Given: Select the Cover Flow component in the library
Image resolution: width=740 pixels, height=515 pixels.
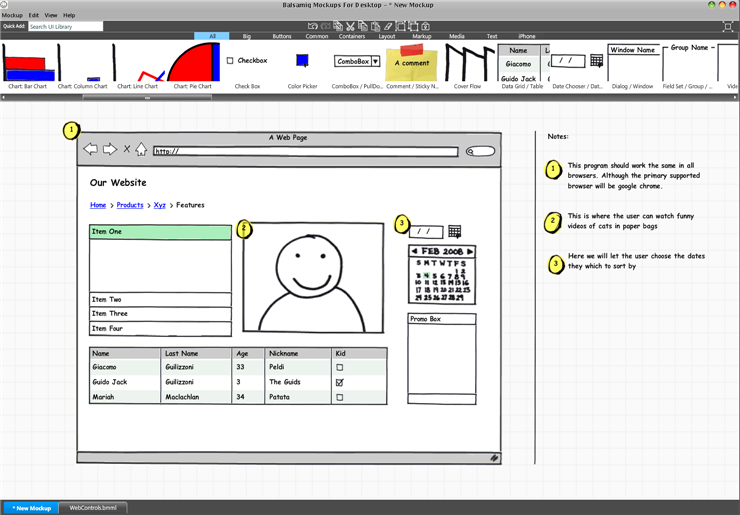Looking at the screenshot, I should (468, 62).
